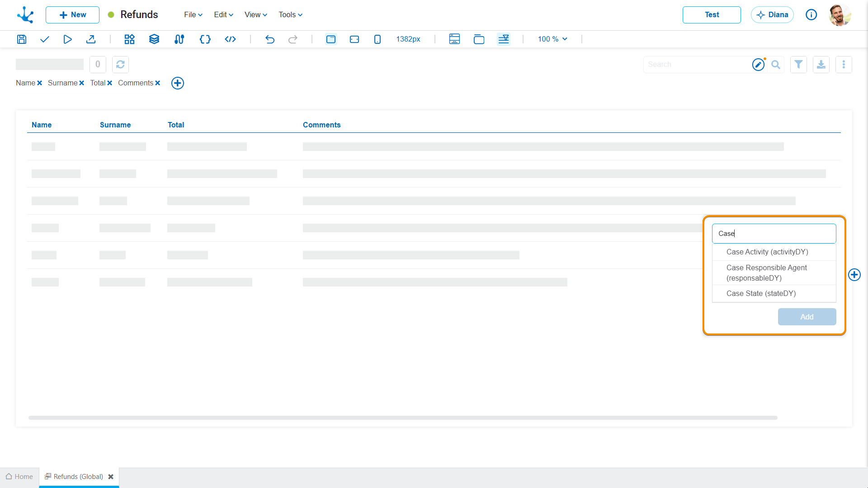This screenshot has width=868, height=488.
Task: Click the Add button in popup
Action: point(807,317)
